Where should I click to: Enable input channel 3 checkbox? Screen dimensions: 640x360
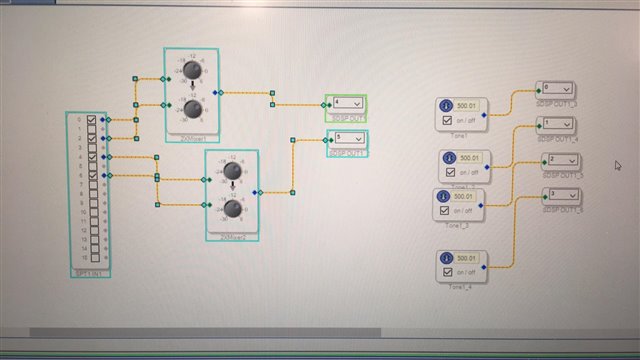click(x=93, y=148)
